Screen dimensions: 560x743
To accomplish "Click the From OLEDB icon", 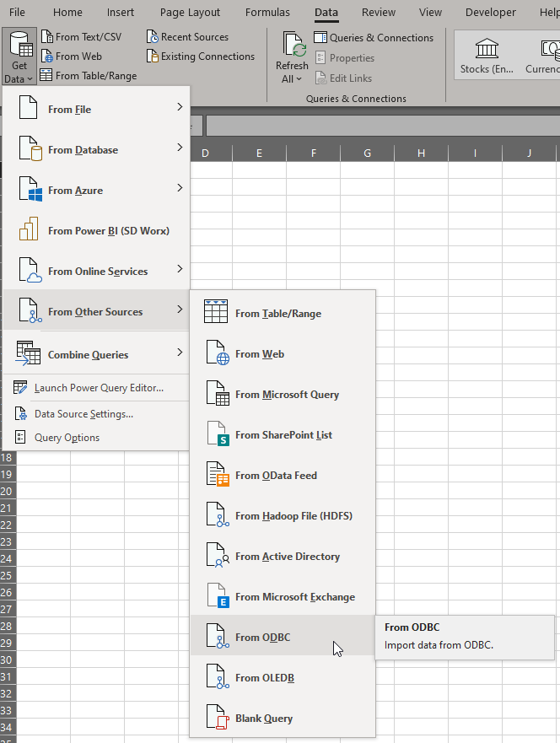I will 218,676.
